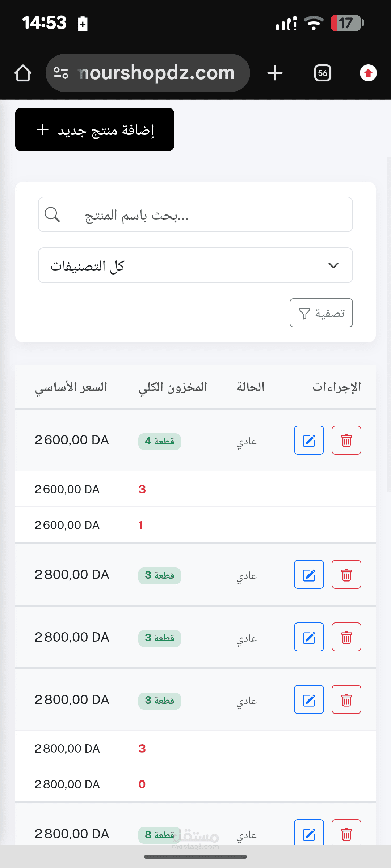Viewport: 391px width, 868px height.
Task: Tap the site settings icon in address bar
Action: tap(61, 73)
